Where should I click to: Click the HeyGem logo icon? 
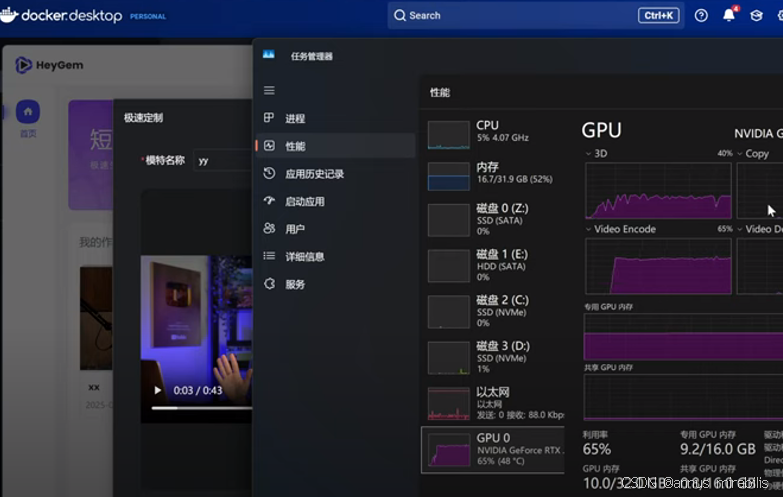[23, 65]
